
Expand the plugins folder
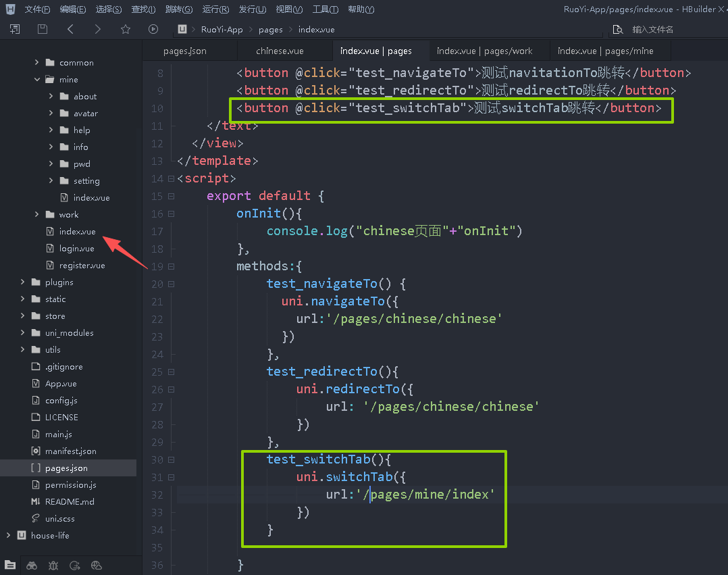pos(23,282)
